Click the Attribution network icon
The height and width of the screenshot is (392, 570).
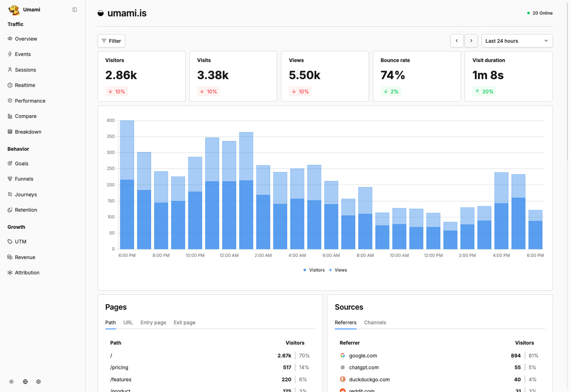pyautogui.click(x=10, y=272)
